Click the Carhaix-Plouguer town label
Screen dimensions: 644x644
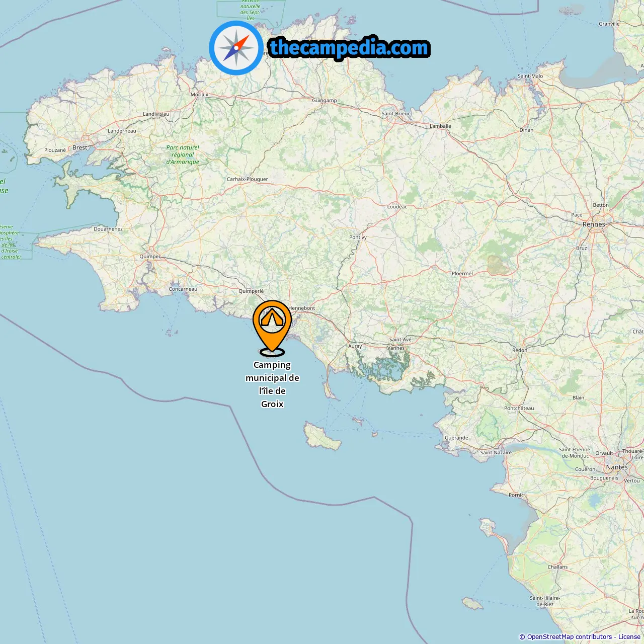[x=248, y=179]
